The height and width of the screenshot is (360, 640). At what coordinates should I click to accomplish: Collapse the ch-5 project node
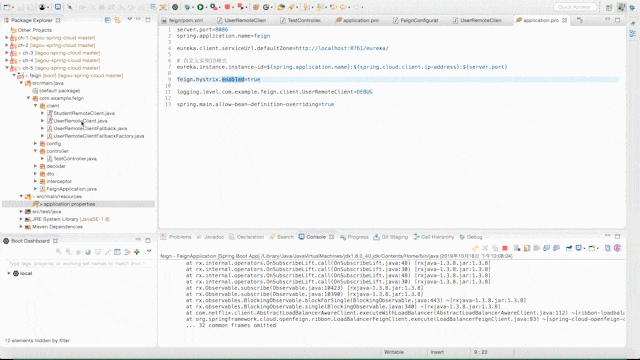(x=7, y=68)
